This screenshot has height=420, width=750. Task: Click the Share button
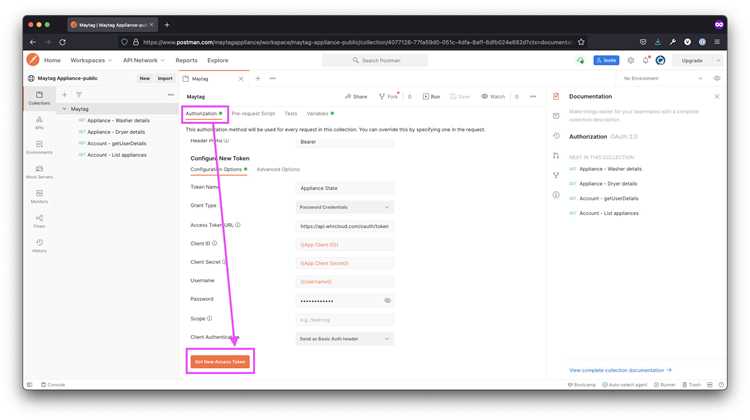(356, 96)
